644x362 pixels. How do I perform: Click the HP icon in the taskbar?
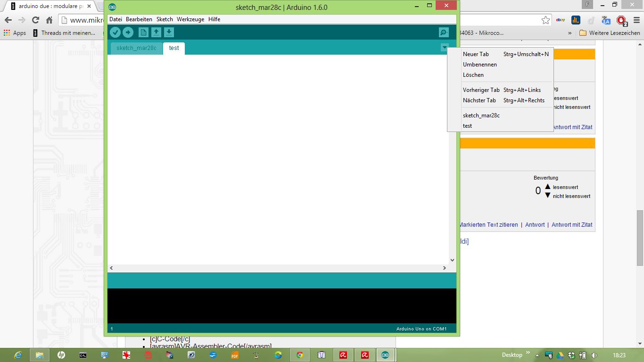pyautogui.click(x=61, y=355)
